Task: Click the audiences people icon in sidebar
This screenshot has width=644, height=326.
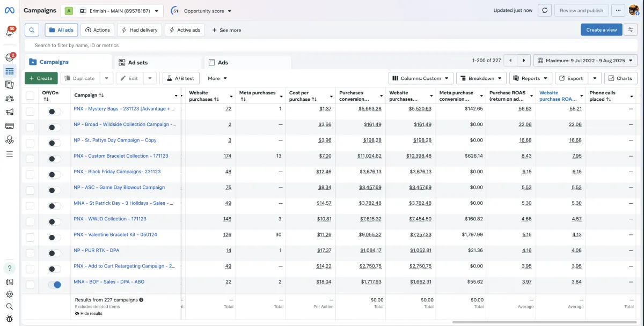Action: tap(10, 98)
